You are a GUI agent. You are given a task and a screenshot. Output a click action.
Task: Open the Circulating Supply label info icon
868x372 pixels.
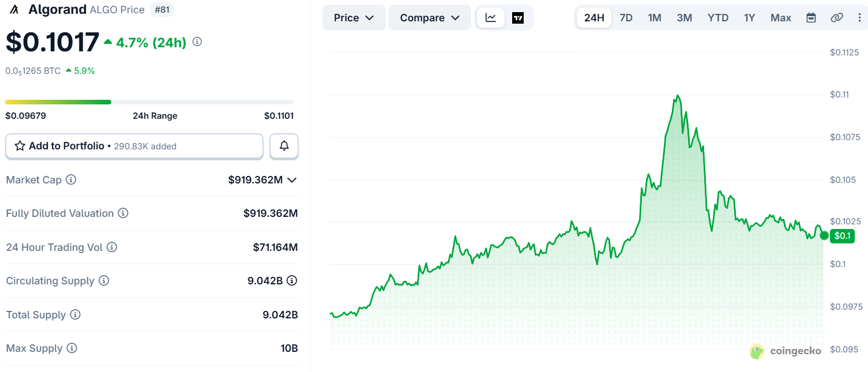104,281
